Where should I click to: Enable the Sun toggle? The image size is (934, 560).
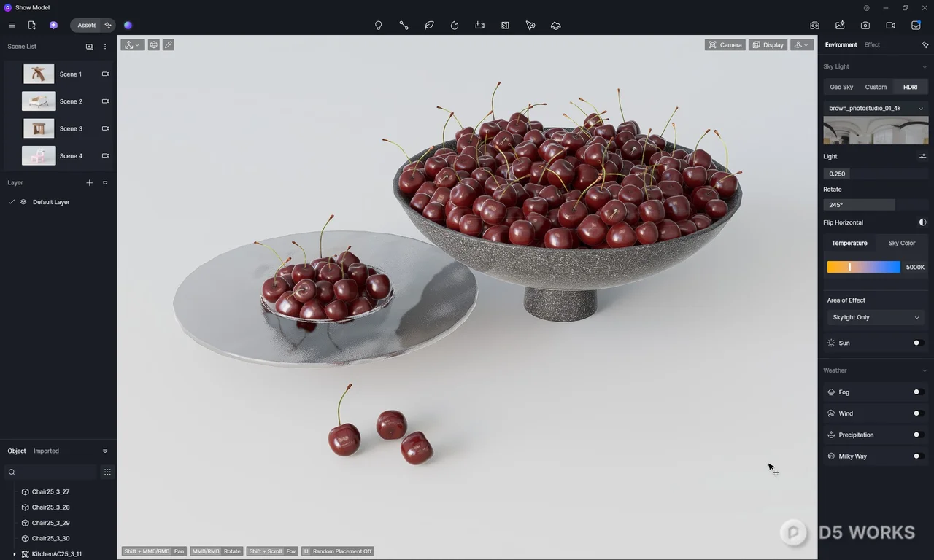pos(919,343)
